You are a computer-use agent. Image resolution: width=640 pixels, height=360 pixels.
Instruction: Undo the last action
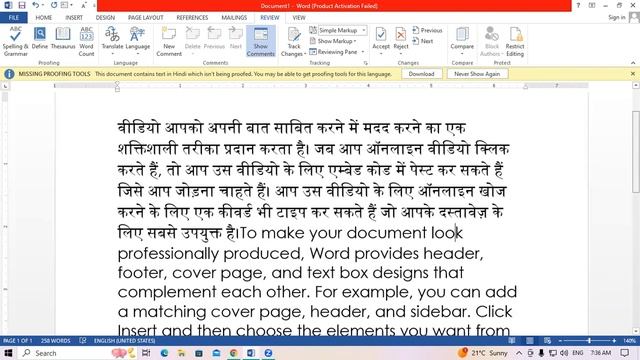(36, 5)
